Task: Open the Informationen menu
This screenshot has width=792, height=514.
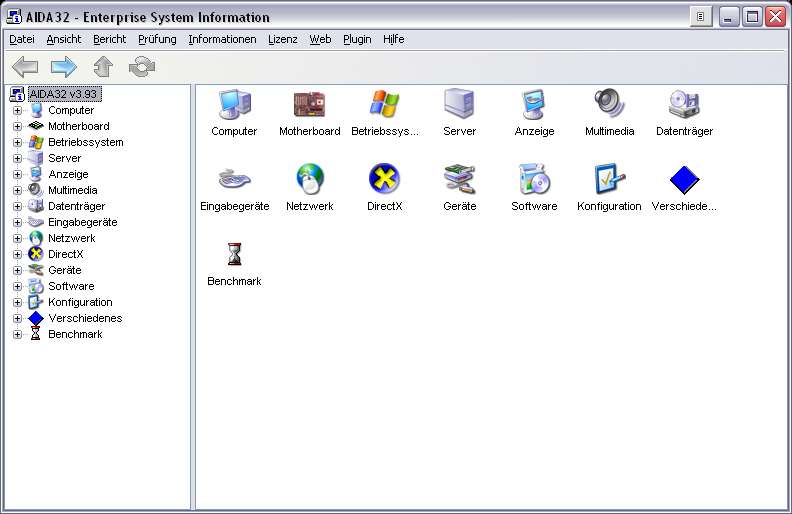Action: tap(221, 39)
